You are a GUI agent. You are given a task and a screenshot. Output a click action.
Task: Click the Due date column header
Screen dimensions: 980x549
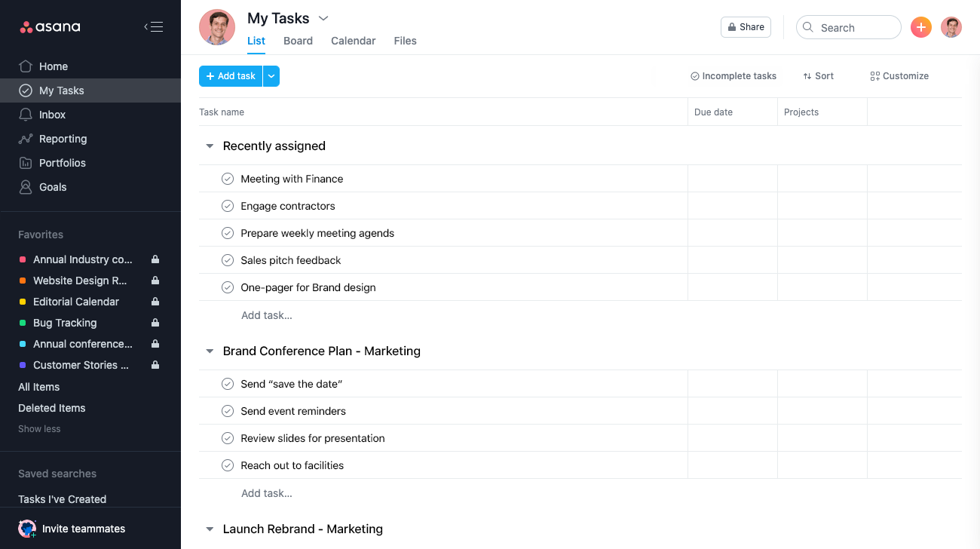pos(713,112)
